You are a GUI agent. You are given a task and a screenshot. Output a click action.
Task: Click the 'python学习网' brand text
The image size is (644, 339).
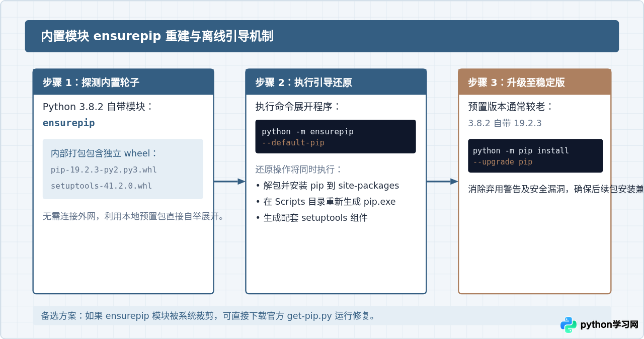609,325
